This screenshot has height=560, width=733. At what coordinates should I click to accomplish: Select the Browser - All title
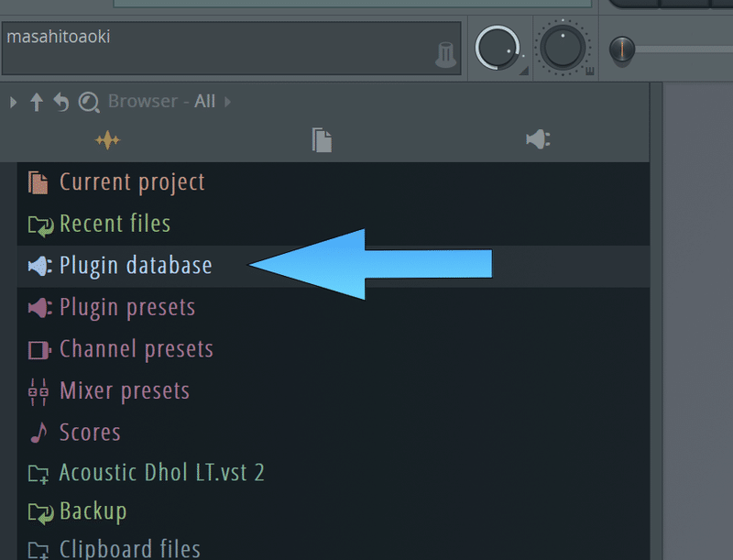click(x=162, y=101)
